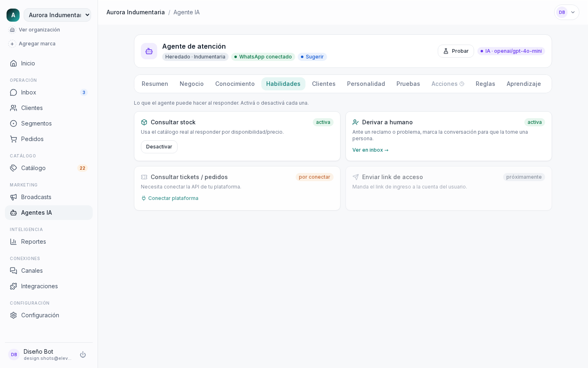The width and height of the screenshot is (588, 368).
Task: Click Aurora Indumentaria breadcrumb
Action: [136, 12]
